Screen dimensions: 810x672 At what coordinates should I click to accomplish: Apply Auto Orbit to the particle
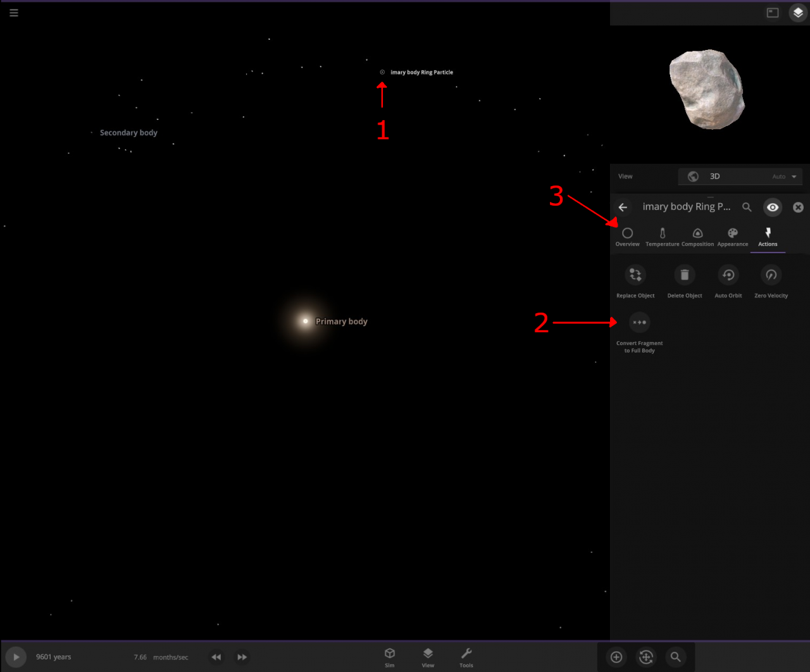[x=728, y=275]
